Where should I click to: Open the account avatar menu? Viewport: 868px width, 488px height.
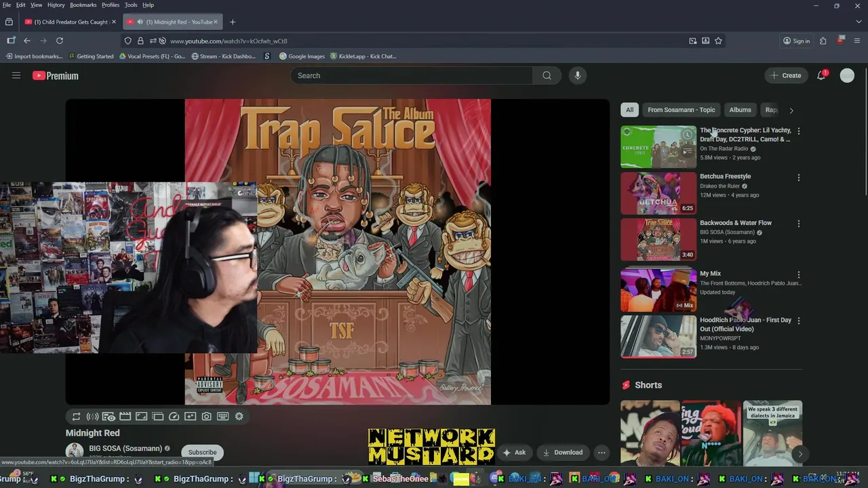coord(847,75)
